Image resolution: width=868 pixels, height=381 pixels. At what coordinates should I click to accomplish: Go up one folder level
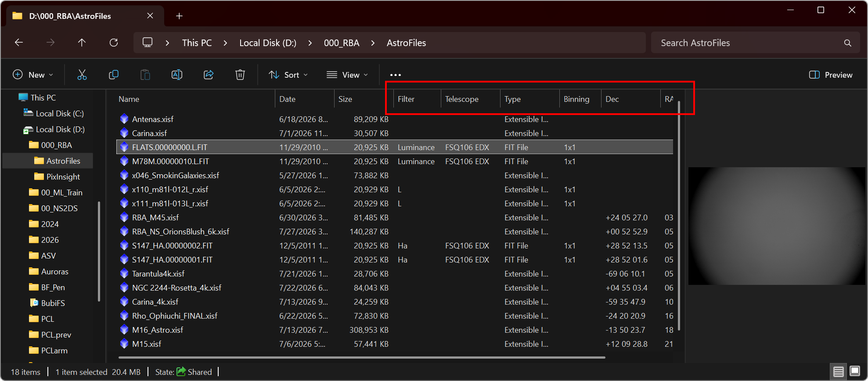coord(82,43)
